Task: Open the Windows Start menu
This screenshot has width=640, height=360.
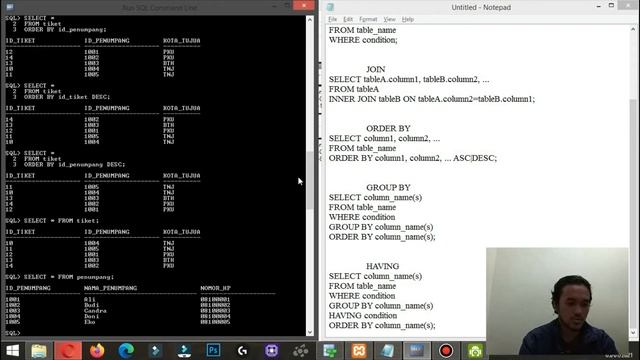Action: point(12,351)
